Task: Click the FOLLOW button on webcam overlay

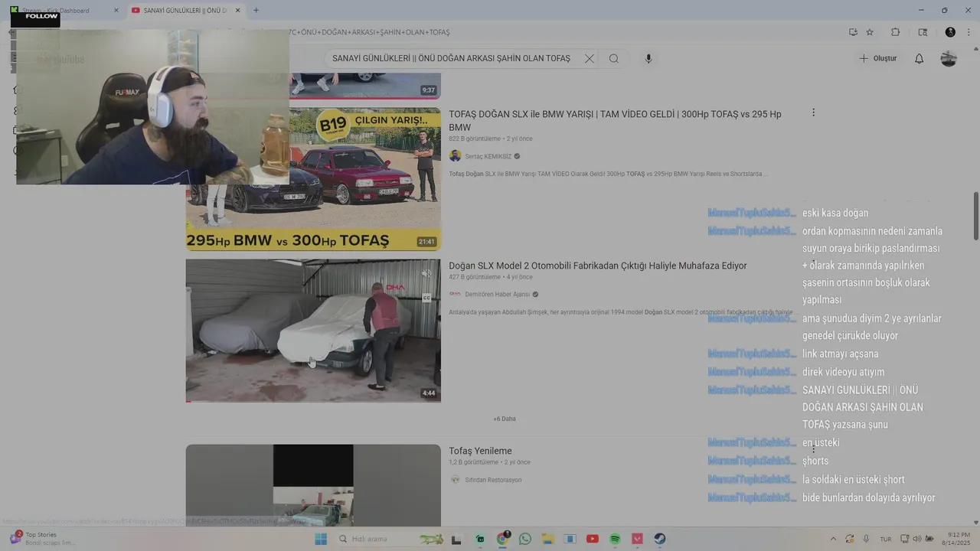Action: click(35, 18)
